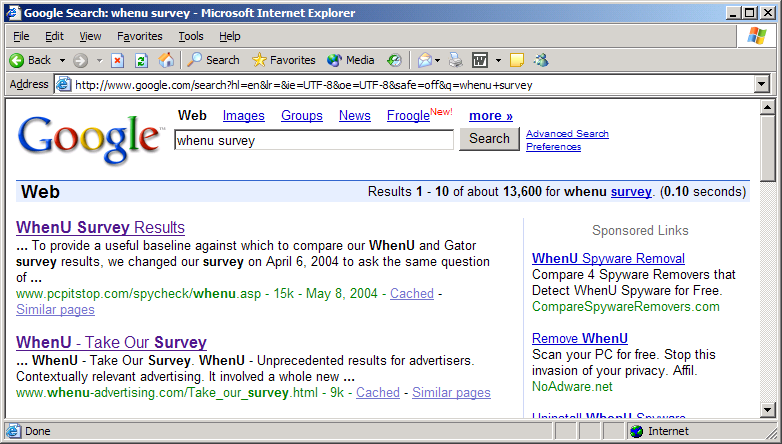Open the 'Remove WhenU' sponsored link
This screenshot has width=782, height=444.
[580, 338]
